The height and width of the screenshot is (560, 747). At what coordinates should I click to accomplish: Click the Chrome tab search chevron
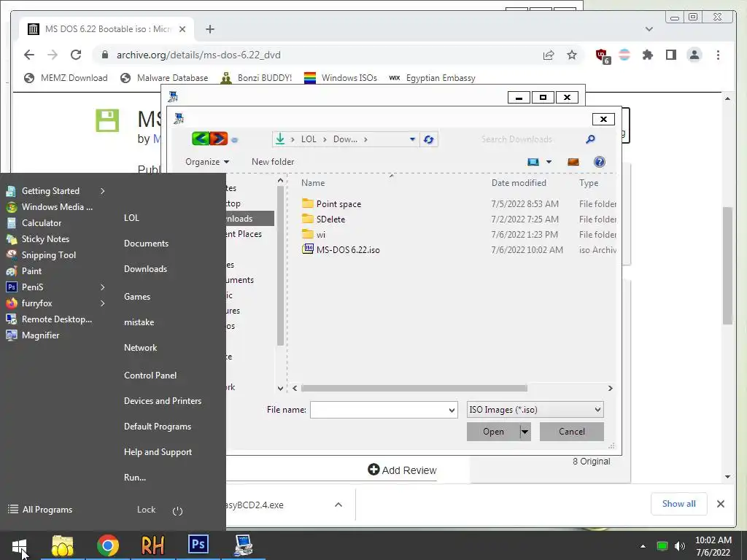click(x=649, y=29)
